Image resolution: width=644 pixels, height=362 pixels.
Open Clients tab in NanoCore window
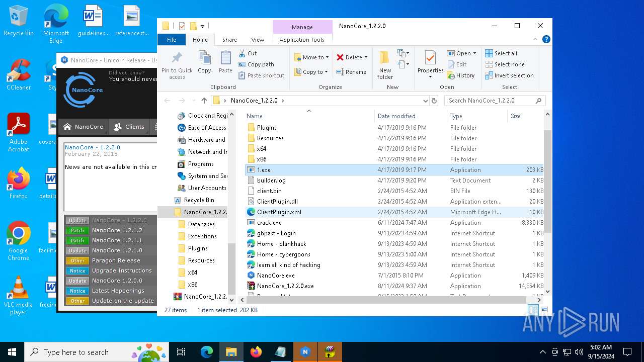click(x=129, y=127)
